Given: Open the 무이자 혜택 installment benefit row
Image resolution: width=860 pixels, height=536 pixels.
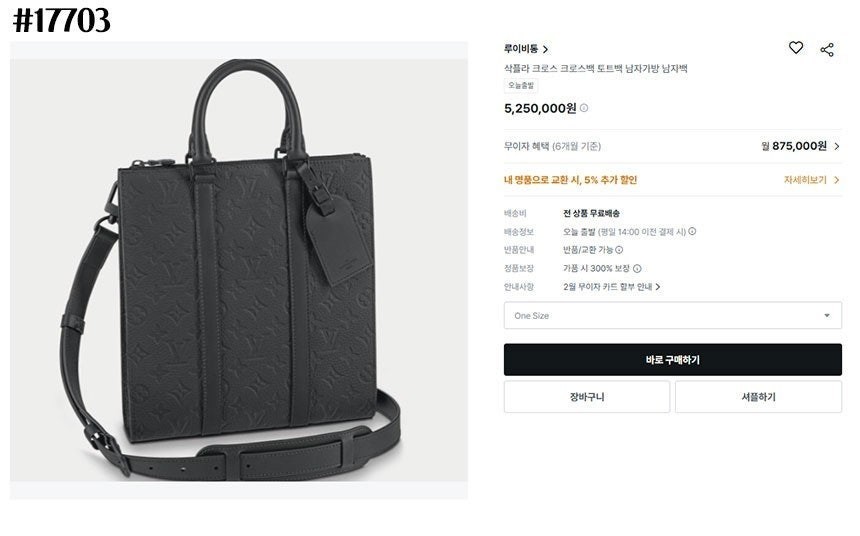Looking at the screenshot, I should [672, 146].
